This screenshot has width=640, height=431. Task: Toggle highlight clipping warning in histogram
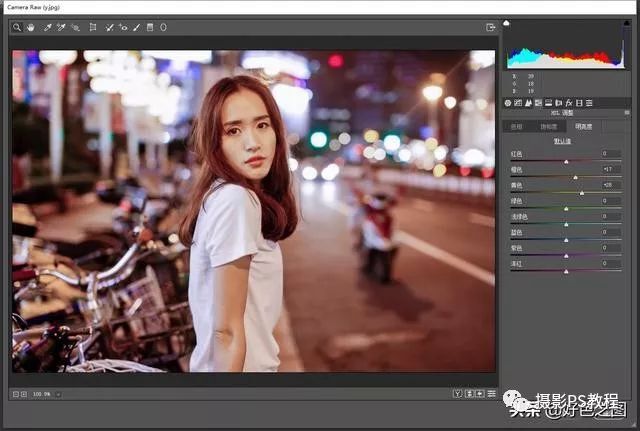pos(627,23)
